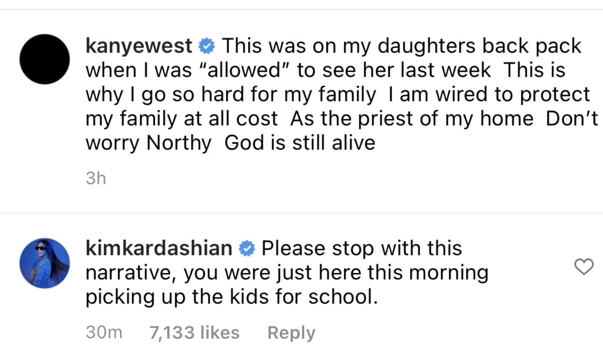Tap the phrase "Please stop with this"
Image resolution: width=603 pixels, height=364 pixels.
361,248
